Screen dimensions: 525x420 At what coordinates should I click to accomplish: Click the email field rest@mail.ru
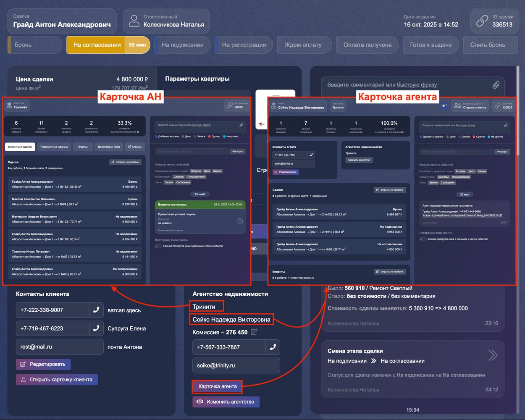[60, 347]
